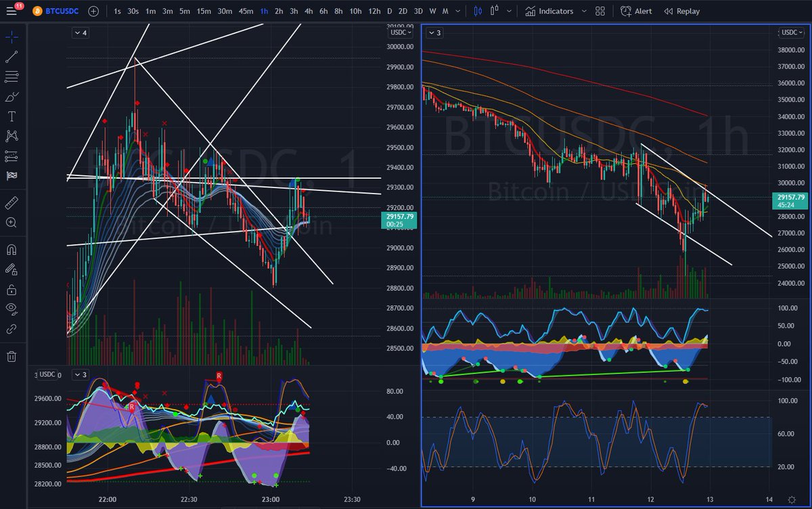Activate the Zoom In tool

12,222
